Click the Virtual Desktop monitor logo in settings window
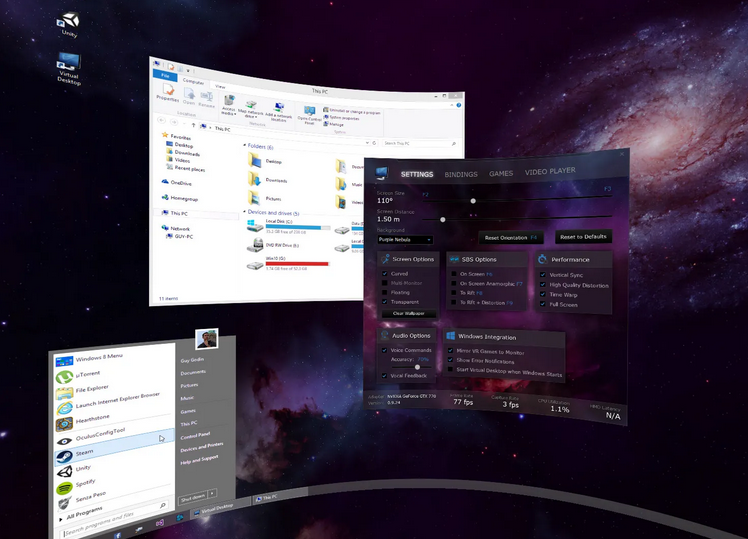748x539 pixels. (x=382, y=173)
